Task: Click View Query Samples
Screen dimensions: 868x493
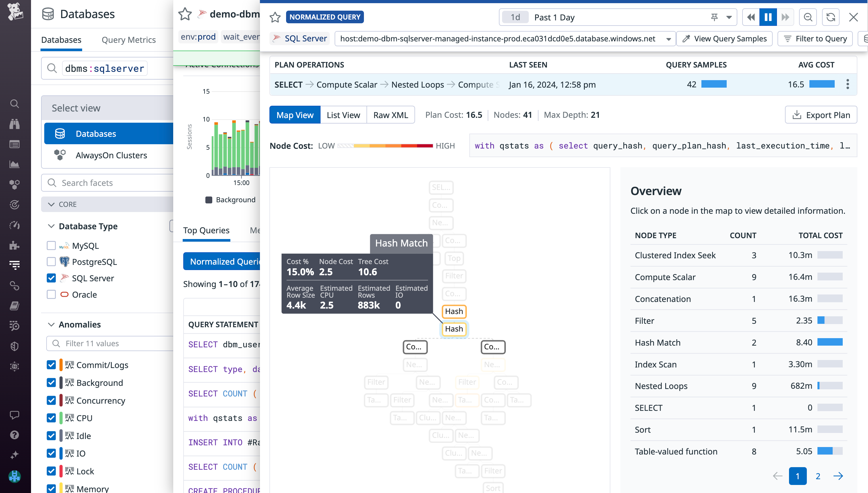Action: (x=724, y=38)
